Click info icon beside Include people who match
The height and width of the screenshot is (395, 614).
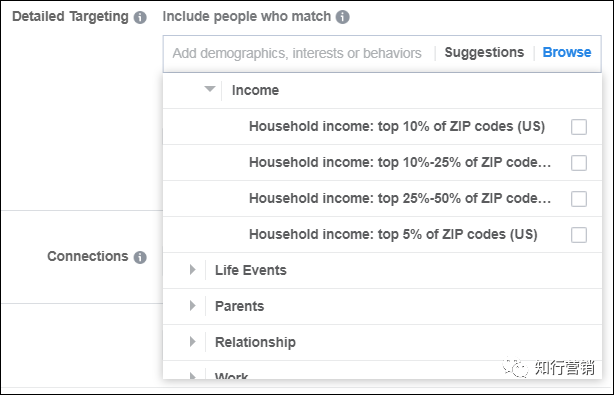click(x=343, y=17)
